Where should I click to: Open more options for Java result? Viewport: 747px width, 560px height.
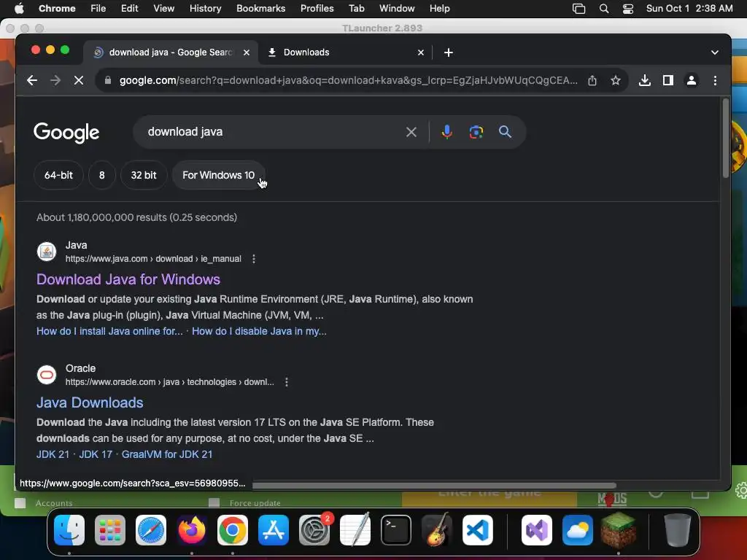[x=253, y=259]
